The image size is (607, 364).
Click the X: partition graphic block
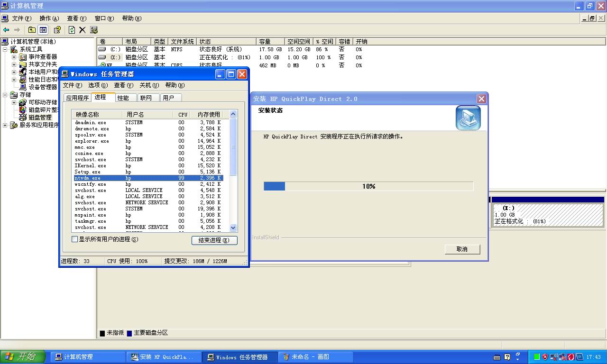click(548, 215)
